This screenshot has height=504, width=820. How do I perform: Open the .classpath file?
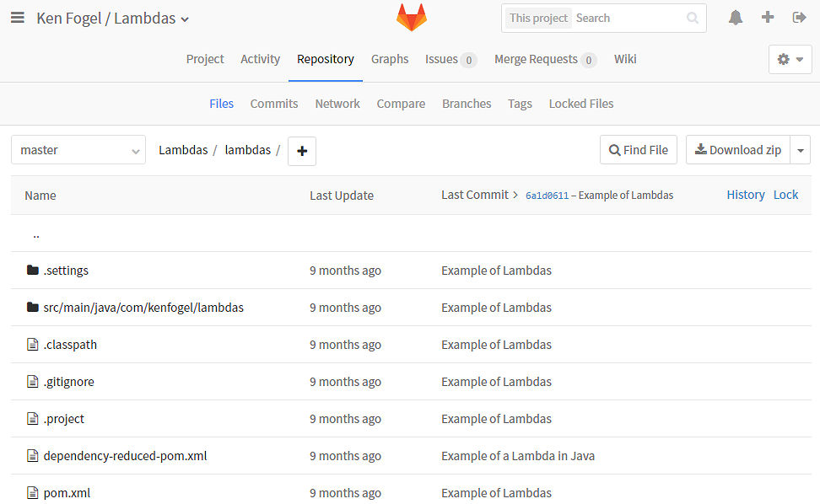70,345
